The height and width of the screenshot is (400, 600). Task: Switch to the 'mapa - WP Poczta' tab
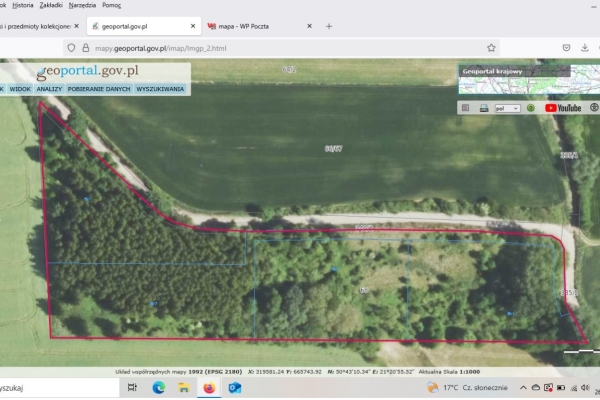(256, 26)
